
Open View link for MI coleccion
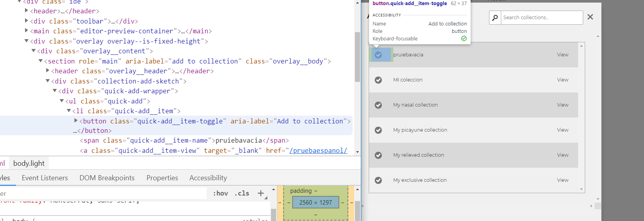(562, 80)
